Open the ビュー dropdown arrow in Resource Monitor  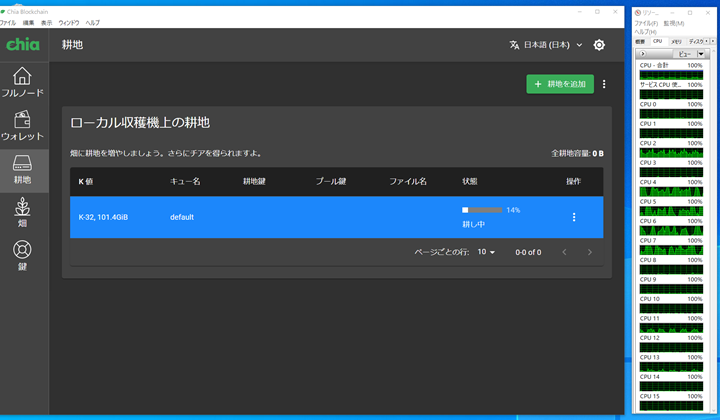coord(701,54)
